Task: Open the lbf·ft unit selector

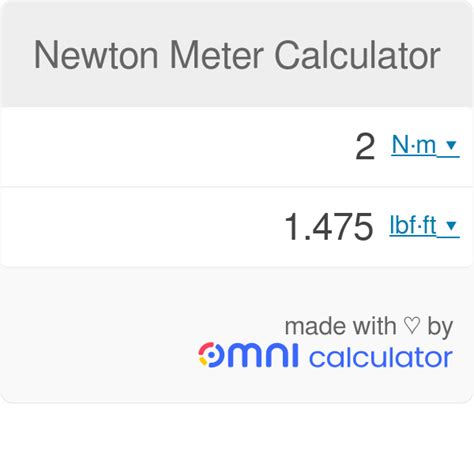Action: [425, 226]
